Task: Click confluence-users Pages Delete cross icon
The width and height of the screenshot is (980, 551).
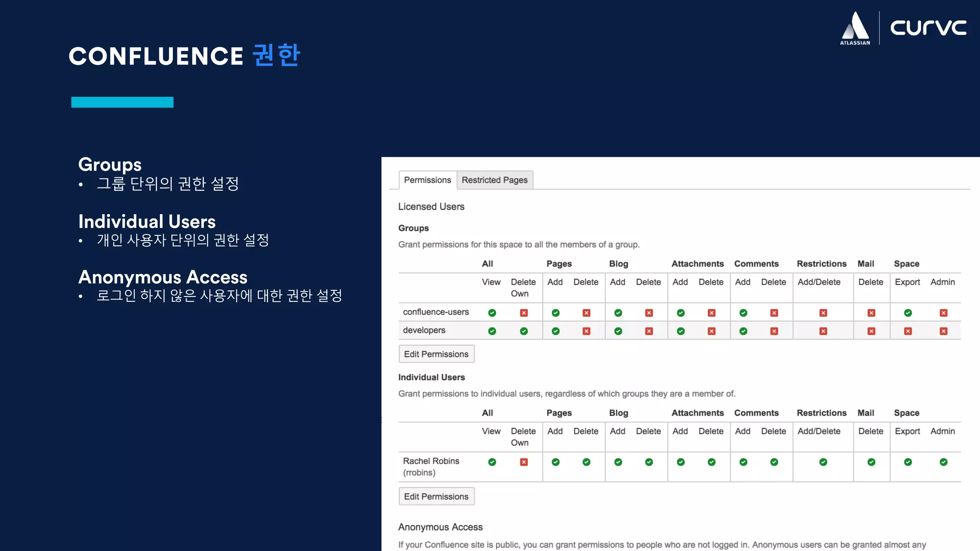Action: click(587, 313)
